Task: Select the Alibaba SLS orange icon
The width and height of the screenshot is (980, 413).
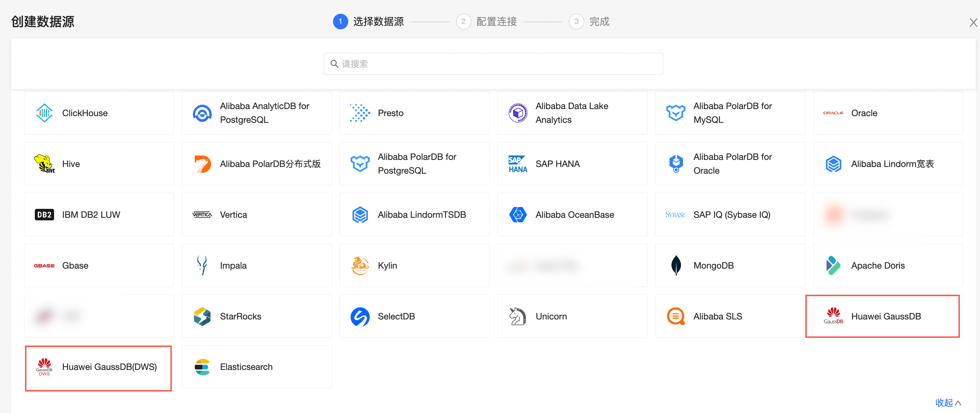Action: 676,316
